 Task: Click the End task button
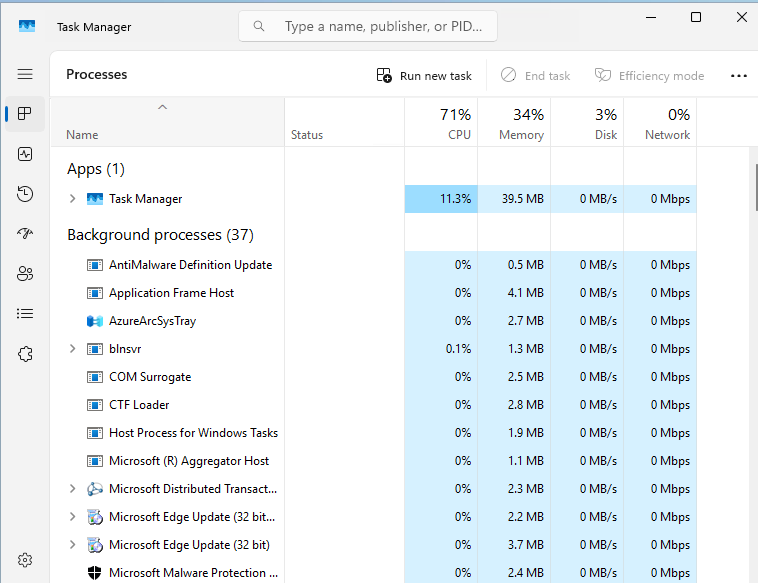click(536, 76)
